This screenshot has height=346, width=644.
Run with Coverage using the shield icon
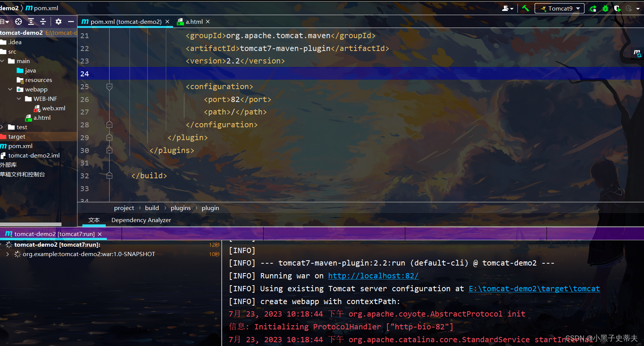tap(617, 8)
